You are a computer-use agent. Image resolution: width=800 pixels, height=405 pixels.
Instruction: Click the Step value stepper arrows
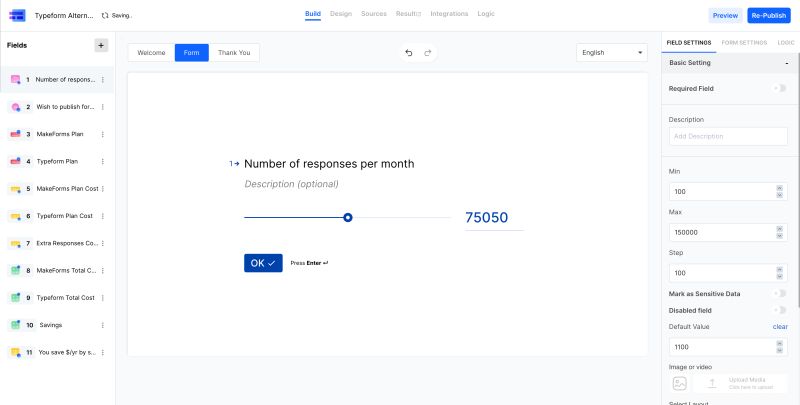(x=779, y=273)
